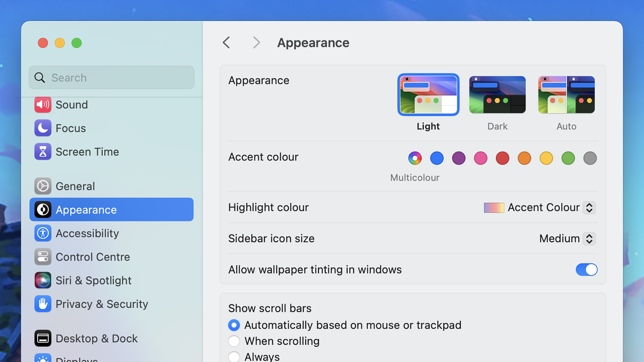Open Screen Time settings
This screenshot has height=362, width=644.
pos(43,151)
